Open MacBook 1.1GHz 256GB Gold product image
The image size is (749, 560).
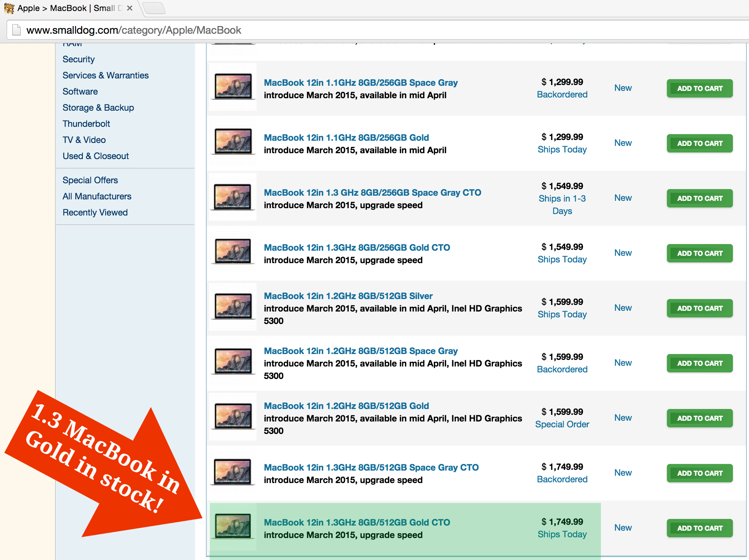(x=233, y=142)
